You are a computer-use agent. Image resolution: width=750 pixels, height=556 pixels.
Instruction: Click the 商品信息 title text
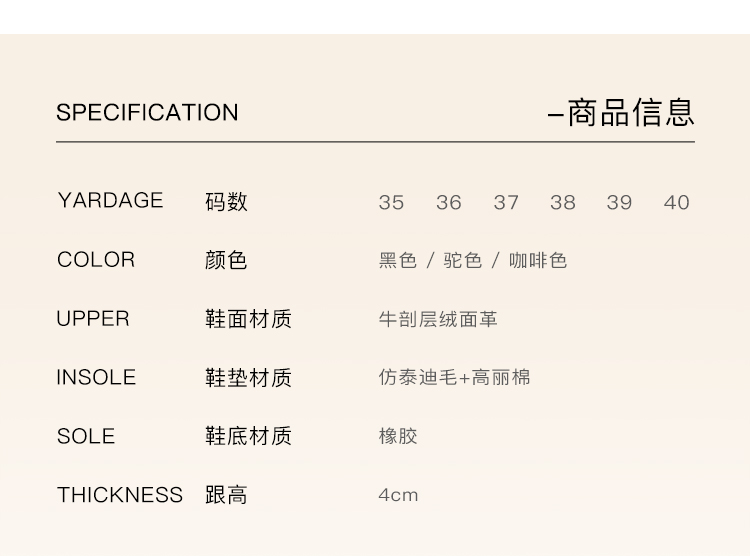click(630, 113)
